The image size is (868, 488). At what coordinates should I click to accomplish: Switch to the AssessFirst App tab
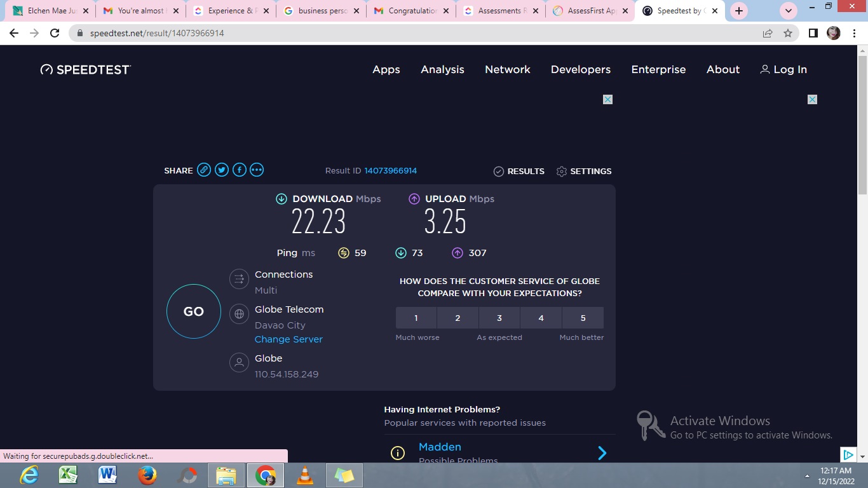click(590, 11)
